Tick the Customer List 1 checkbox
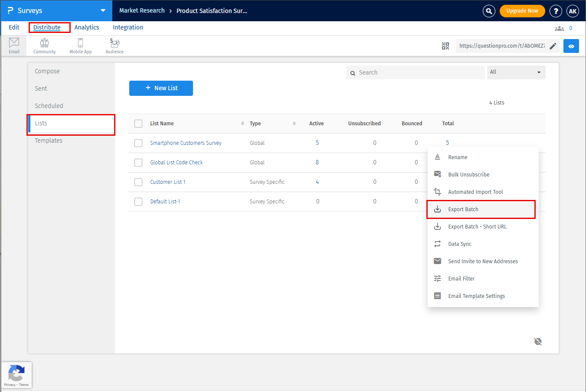 138,182
